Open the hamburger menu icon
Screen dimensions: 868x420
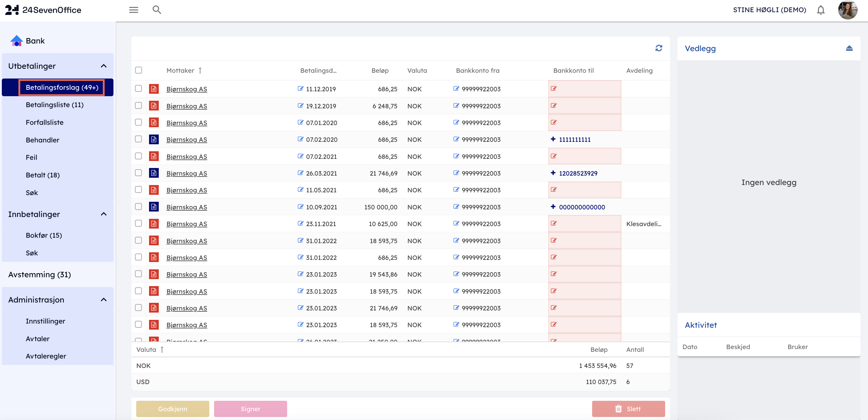[134, 10]
